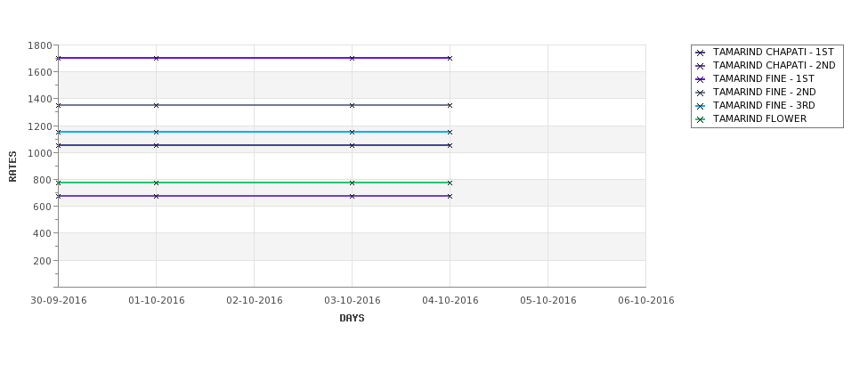Click the 1050 data point on 03-10-2016

click(352, 146)
